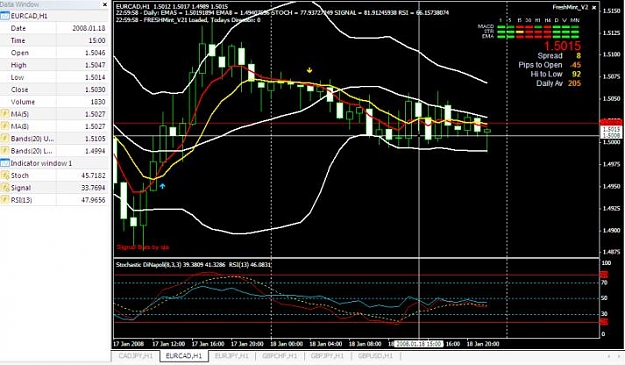Click the EURCAD,H1 chart icon in Data Window

(x=5, y=16)
